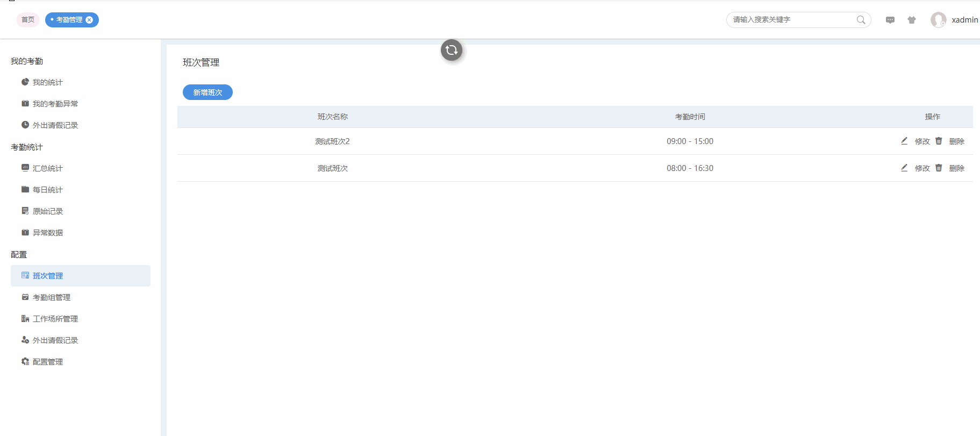Click the trash icon for 测试班次2
Viewport: 980px width, 436px height.
939,141
